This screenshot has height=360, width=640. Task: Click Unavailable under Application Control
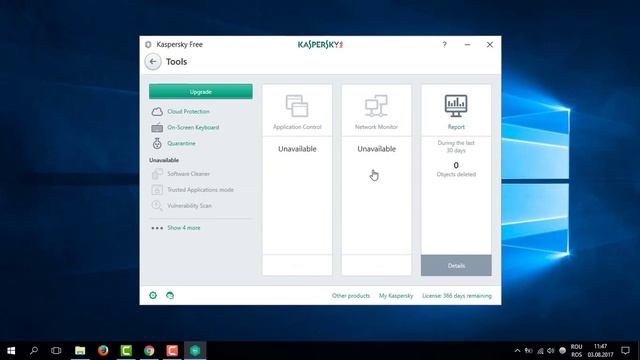click(x=297, y=149)
